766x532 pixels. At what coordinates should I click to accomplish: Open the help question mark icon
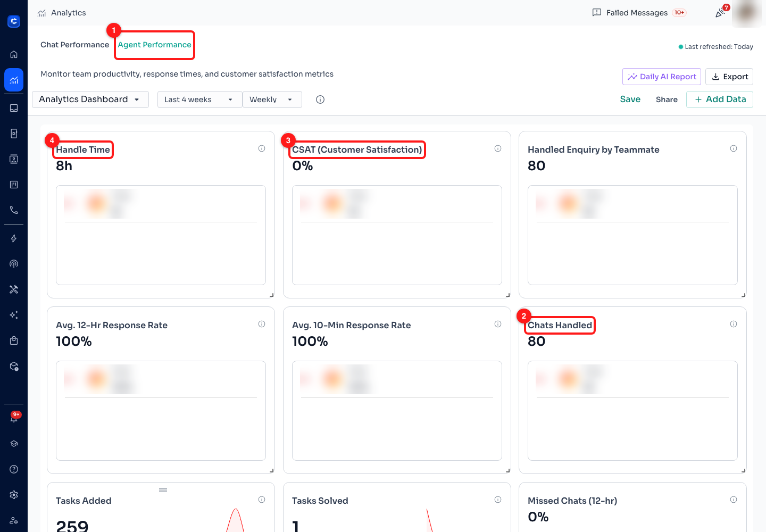point(14,469)
